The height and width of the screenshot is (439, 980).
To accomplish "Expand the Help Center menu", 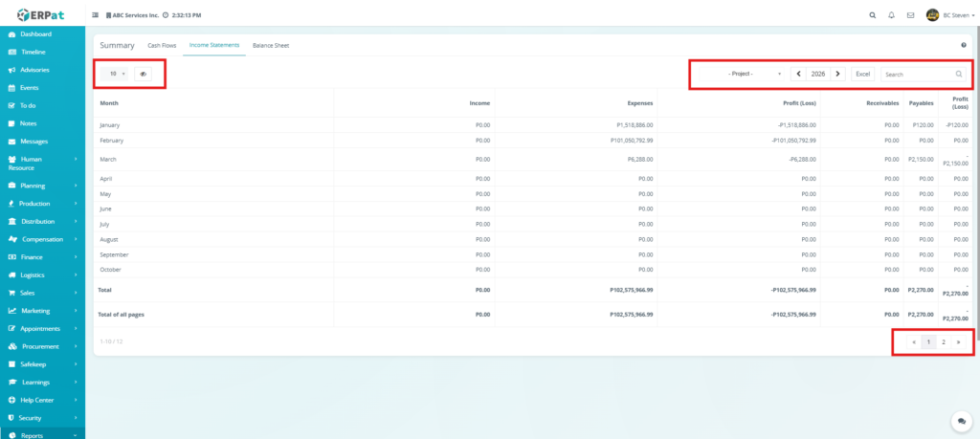I will [x=42, y=400].
